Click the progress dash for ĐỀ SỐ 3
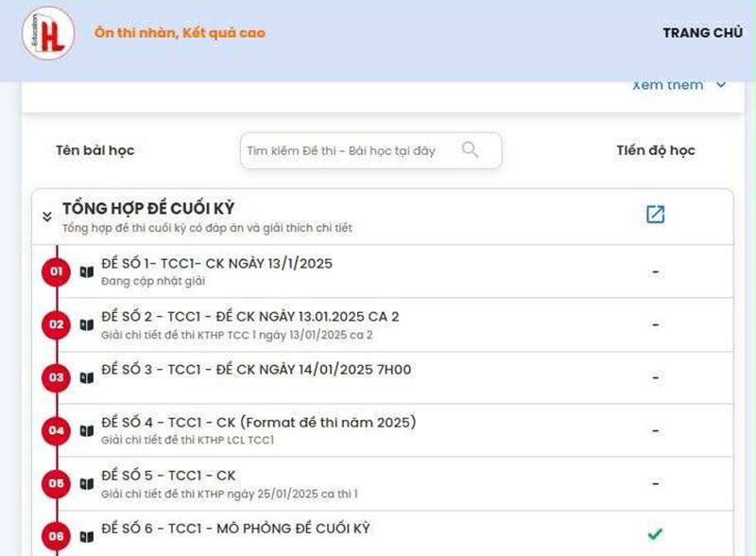The height and width of the screenshot is (556, 756). pyautogui.click(x=655, y=378)
